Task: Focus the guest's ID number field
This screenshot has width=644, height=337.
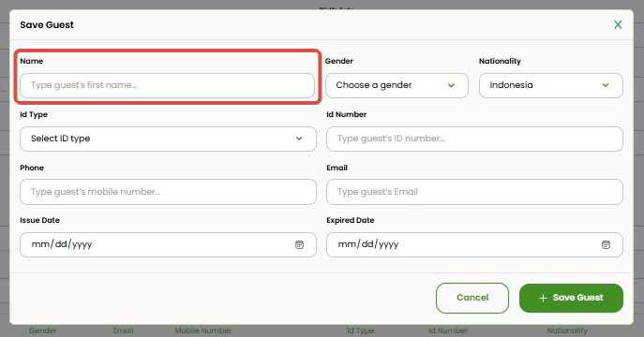Action: [x=474, y=139]
